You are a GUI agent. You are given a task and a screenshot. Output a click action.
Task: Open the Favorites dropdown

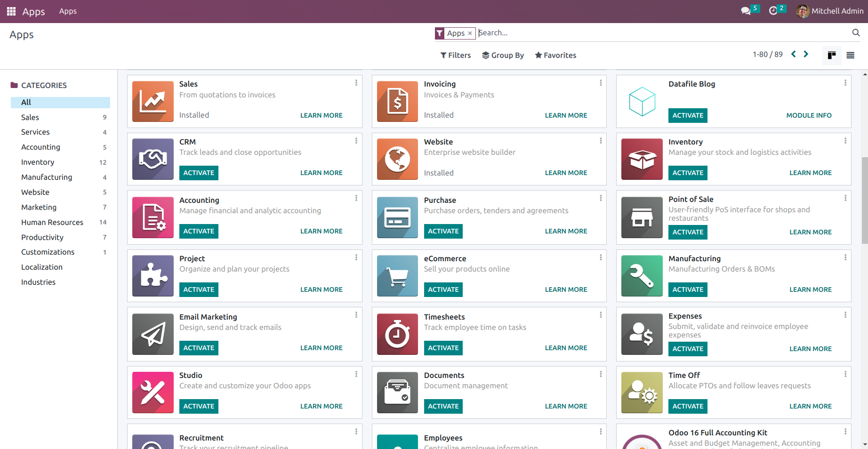555,55
